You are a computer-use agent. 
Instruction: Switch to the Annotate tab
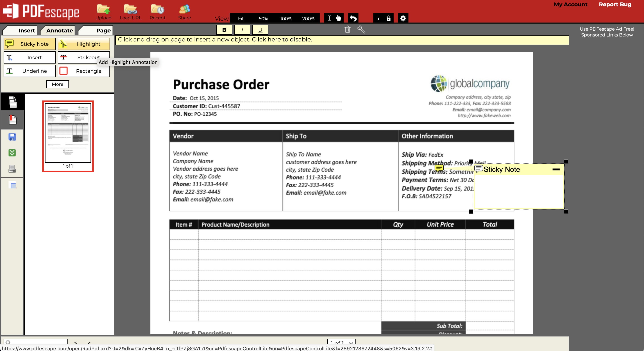(59, 30)
